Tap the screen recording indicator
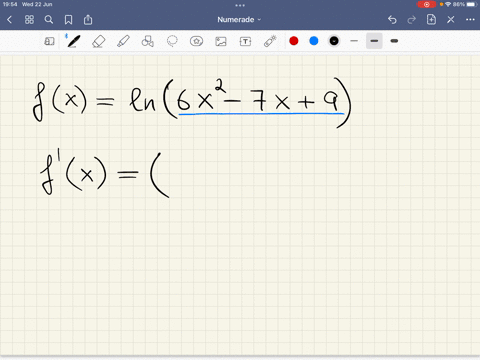 coord(427,4)
